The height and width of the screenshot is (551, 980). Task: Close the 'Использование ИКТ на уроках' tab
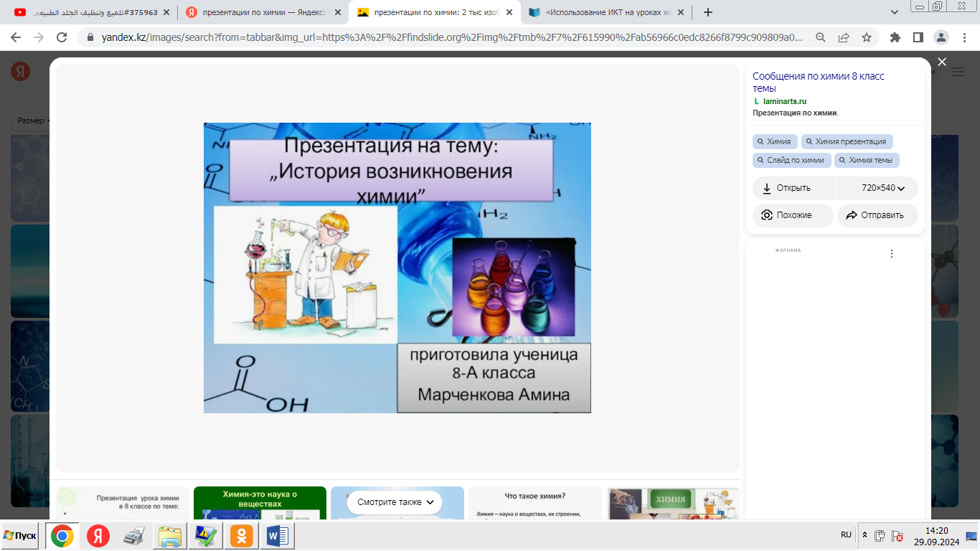coord(679,12)
